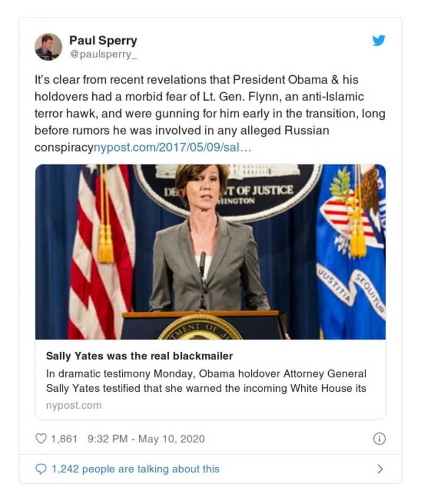
Task: Click the article description starting "In dramatic testimony"
Action: click(206, 381)
